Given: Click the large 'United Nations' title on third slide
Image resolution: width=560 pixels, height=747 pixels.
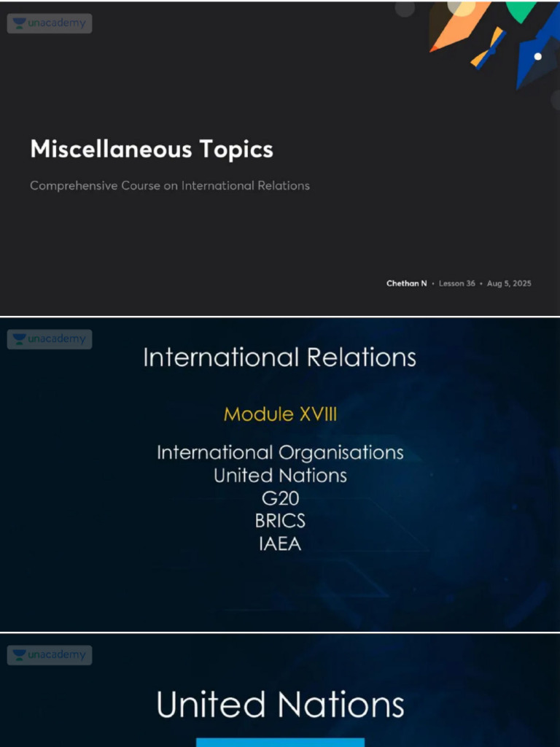Looking at the screenshot, I should (x=280, y=705).
